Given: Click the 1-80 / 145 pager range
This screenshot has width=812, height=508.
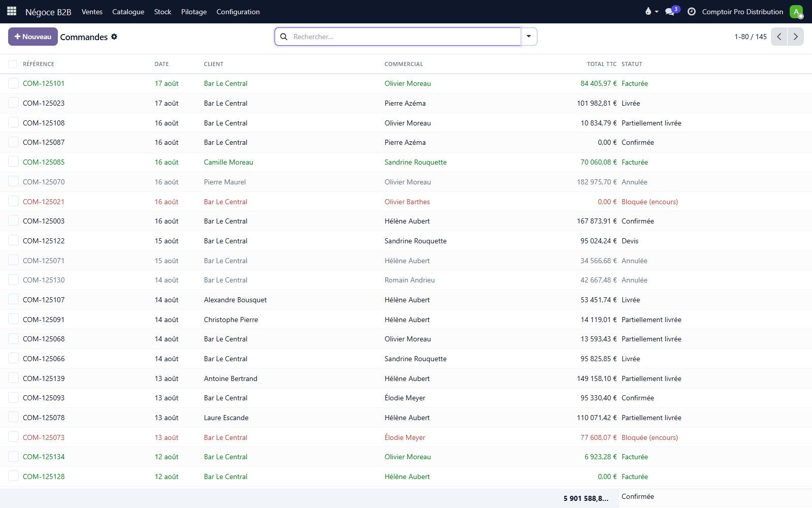Looking at the screenshot, I should [x=751, y=37].
